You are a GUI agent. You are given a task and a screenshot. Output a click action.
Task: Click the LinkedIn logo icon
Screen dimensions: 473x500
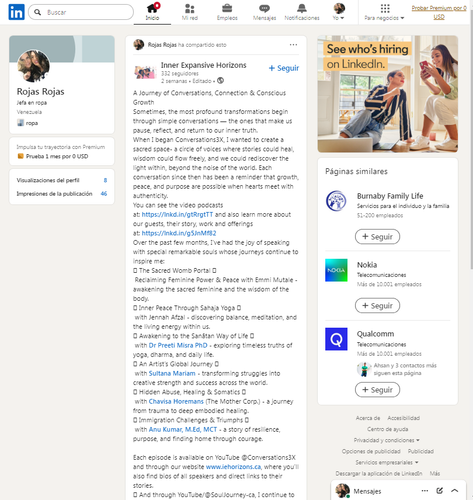(16, 12)
